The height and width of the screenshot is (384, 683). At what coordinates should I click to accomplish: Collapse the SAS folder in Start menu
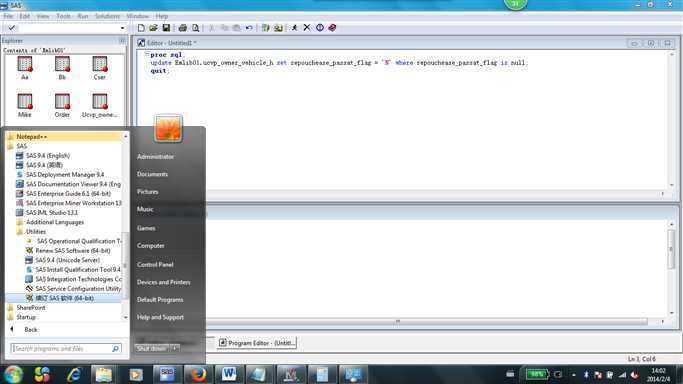click(x=64, y=146)
